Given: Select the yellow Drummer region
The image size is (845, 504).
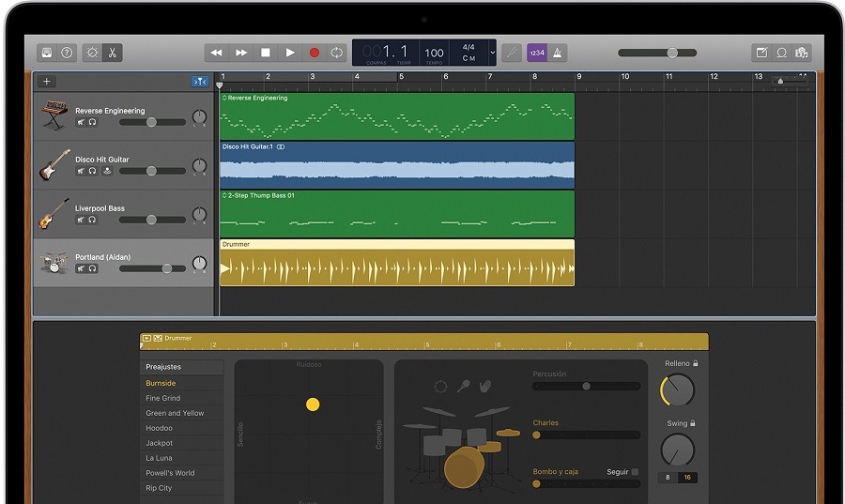Looking at the screenshot, I should point(397,263).
